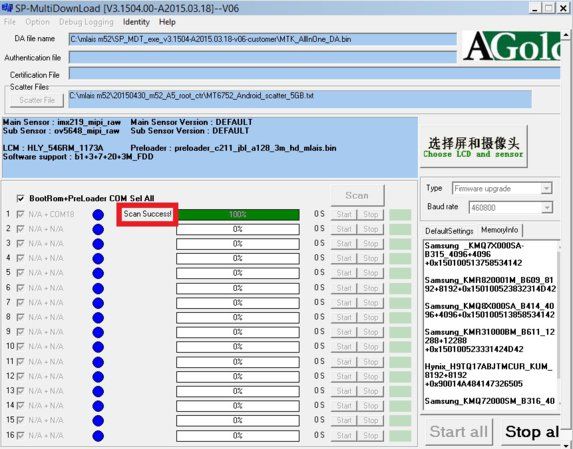Click the blue status dot in row 13
Image resolution: width=573 pixels, height=449 pixels.
click(98, 391)
